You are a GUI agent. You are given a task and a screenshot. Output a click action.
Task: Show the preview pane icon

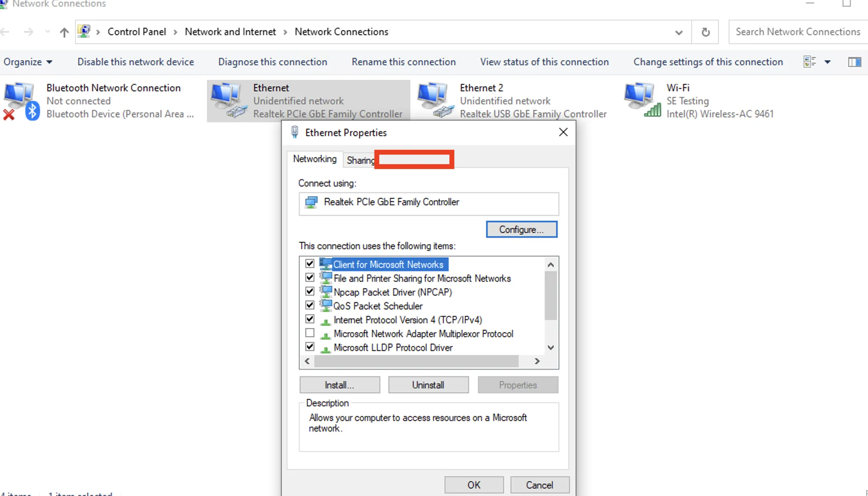click(855, 62)
